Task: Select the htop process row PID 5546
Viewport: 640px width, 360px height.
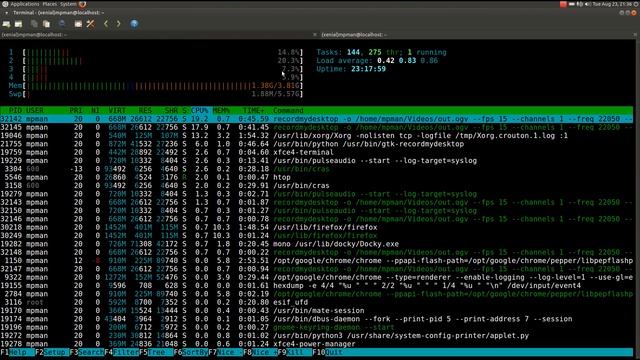Action: [x=316, y=177]
